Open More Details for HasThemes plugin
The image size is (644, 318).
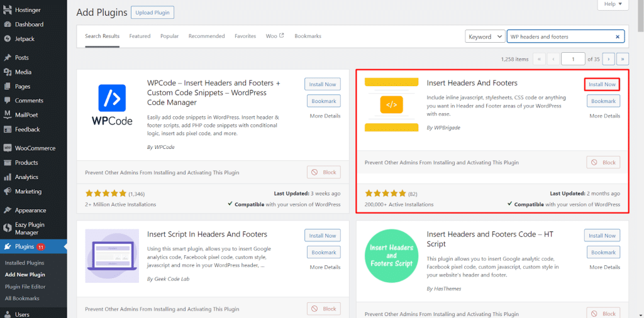605,267
